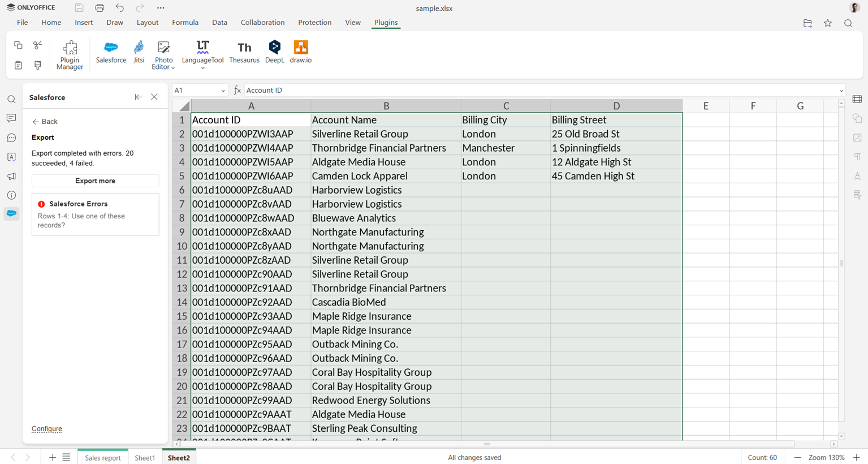
Task: Open the File menu
Action: (22, 23)
